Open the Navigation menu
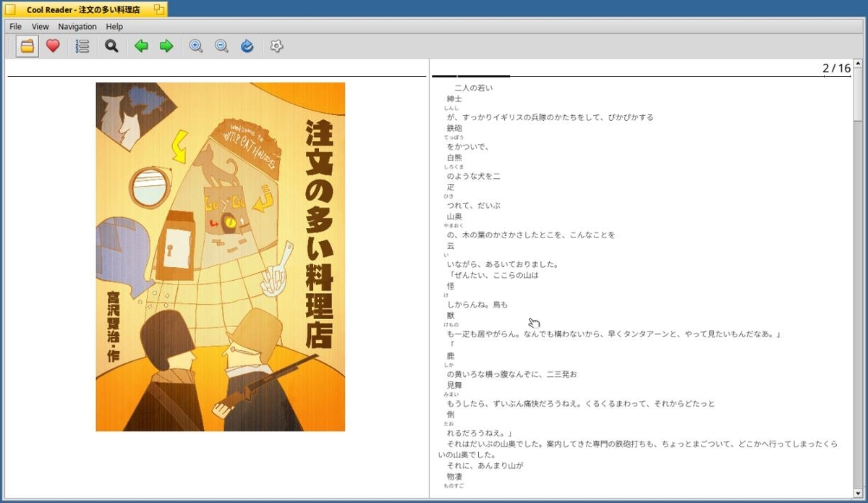The width and height of the screenshot is (868, 503). (77, 27)
